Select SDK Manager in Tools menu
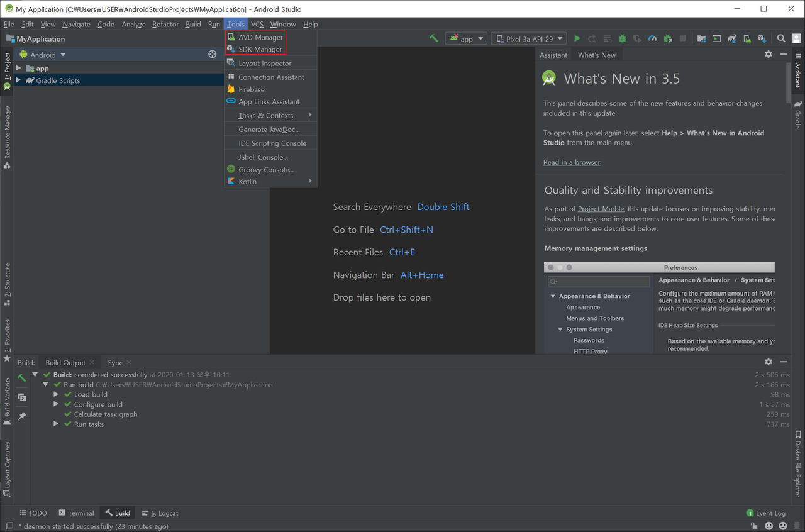 point(270,49)
